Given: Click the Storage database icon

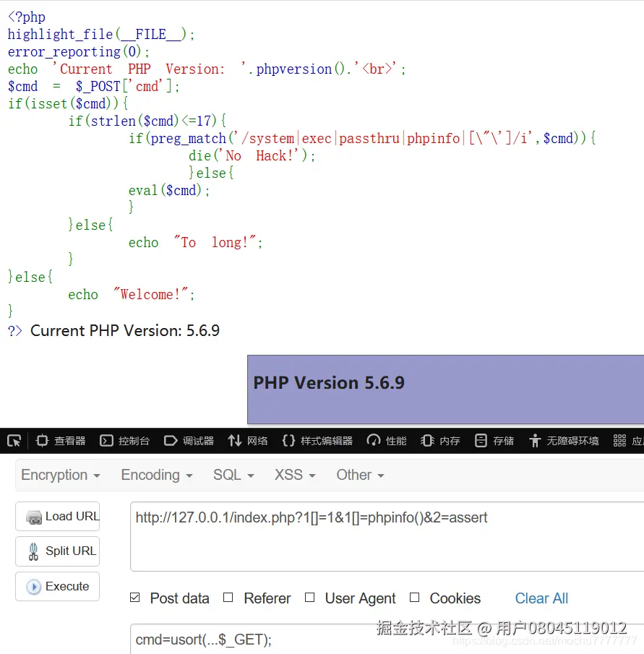Looking at the screenshot, I should click(481, 441).
